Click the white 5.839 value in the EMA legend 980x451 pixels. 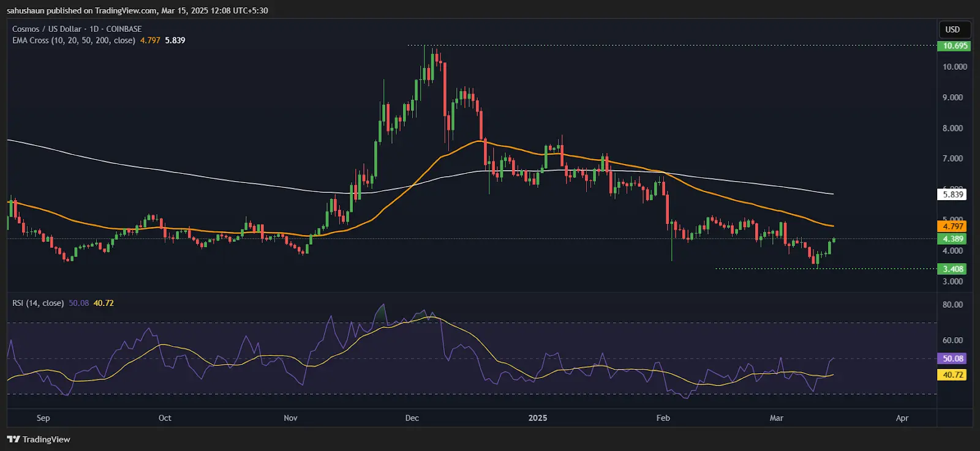pyautogui.click(x=175, y=40)
